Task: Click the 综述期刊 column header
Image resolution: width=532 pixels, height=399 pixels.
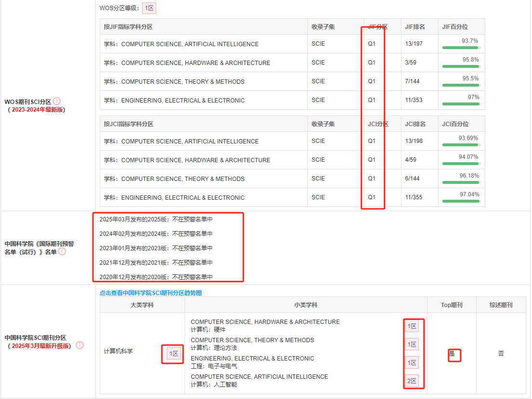Action: point(501,305)
